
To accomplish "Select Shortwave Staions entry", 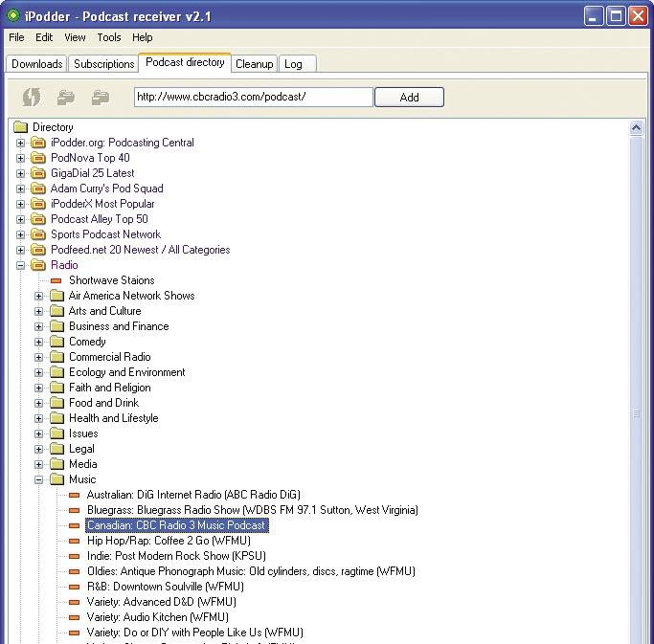I will pos(112,280).
